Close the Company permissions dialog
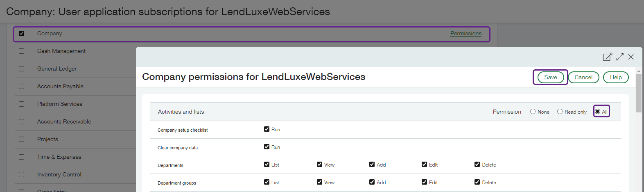The image size is (644, 192). 631,57
